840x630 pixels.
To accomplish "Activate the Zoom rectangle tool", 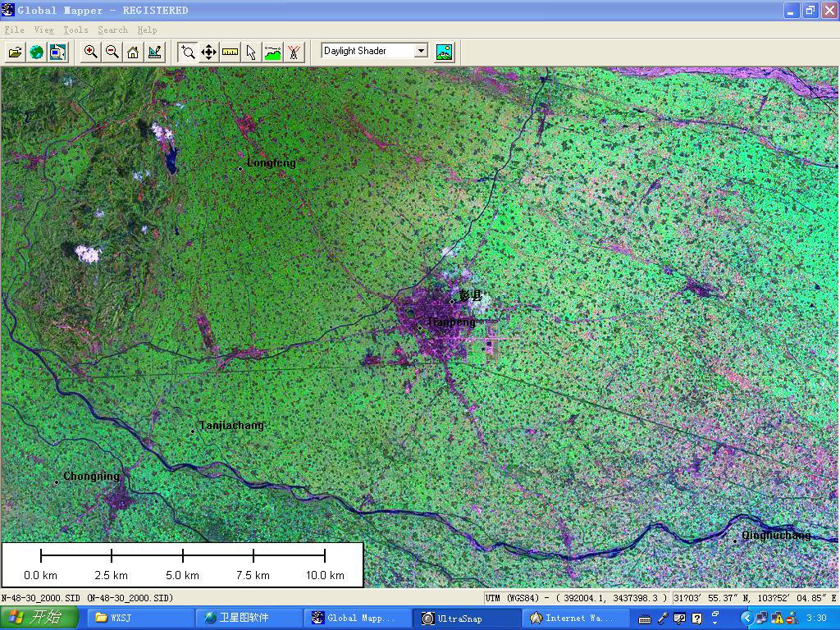I will [x=187, y=52].
